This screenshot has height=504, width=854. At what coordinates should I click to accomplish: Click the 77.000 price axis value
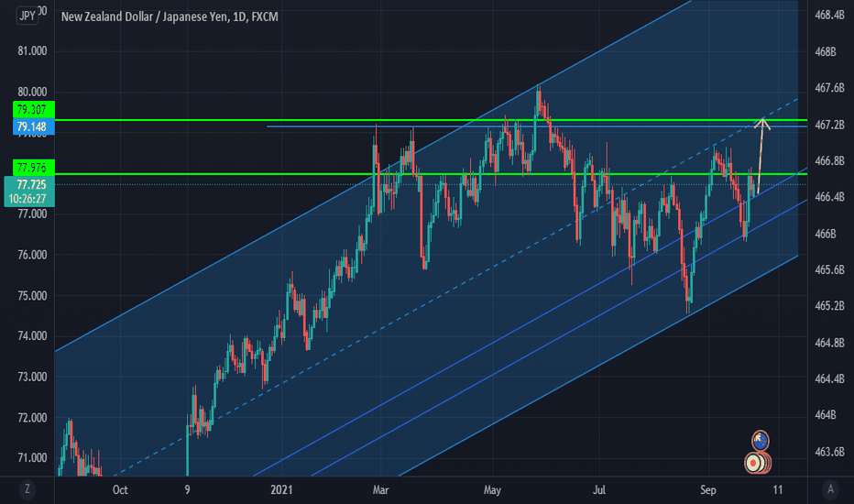coord(32,214)
